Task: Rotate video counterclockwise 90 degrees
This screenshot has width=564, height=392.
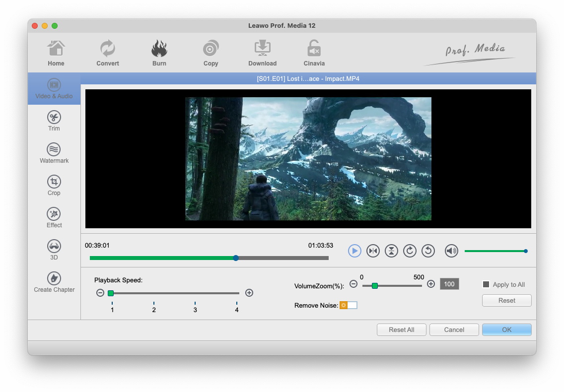Action: point(428,251)
